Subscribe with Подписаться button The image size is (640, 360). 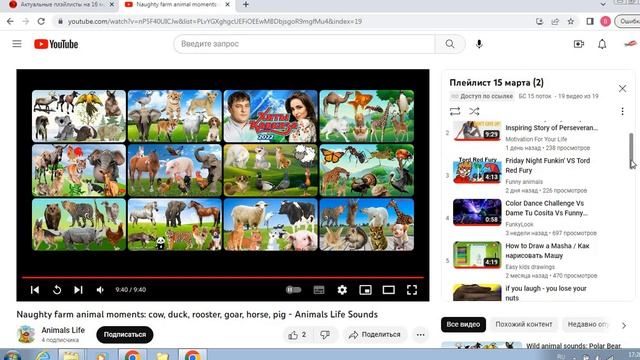[125, 335]
